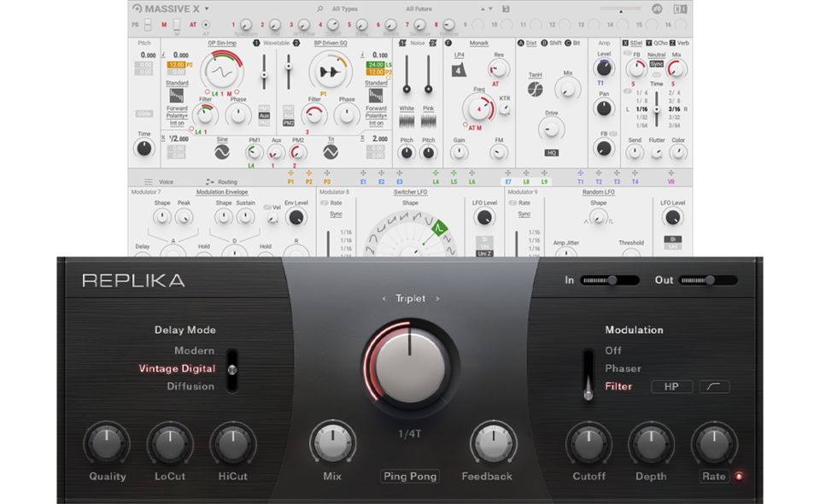820x504 pixels.
Task: Click the Massive X logo icon
Action: (138, 9)
